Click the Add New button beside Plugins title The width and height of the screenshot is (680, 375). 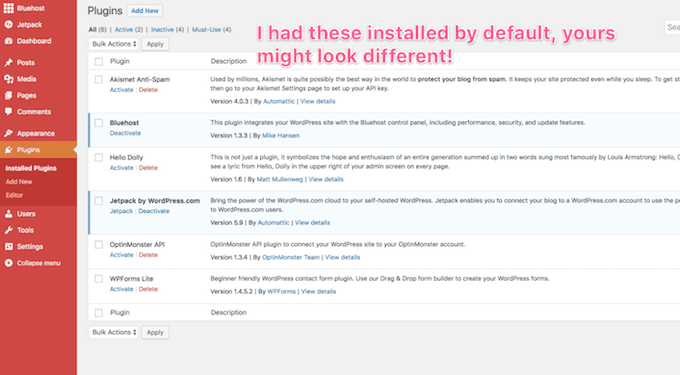(x=145, y=11)
